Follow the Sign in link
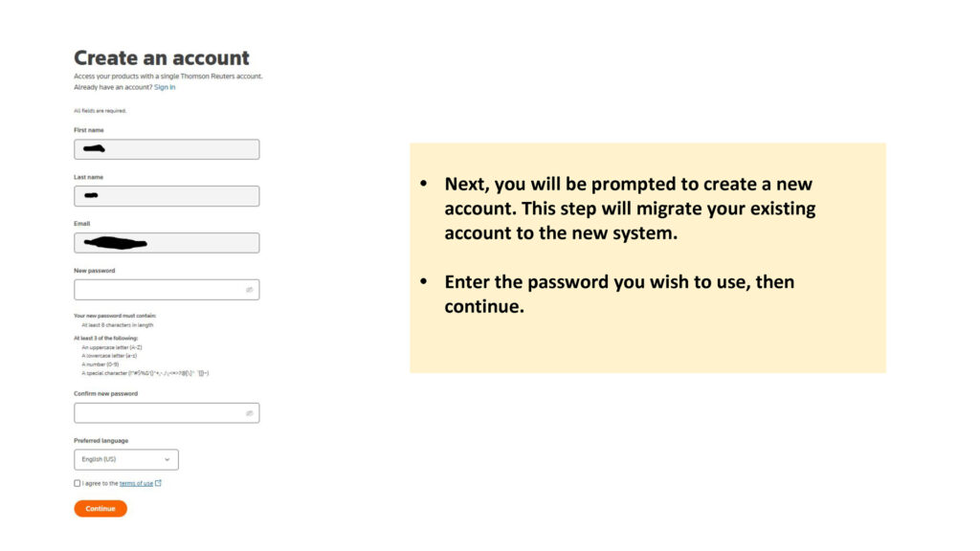 pos(165,87)
